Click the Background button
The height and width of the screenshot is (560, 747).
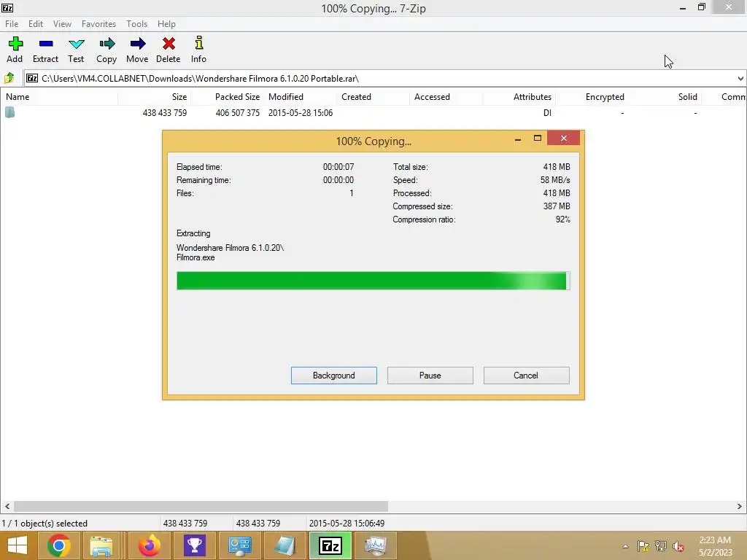coord(334,376)
